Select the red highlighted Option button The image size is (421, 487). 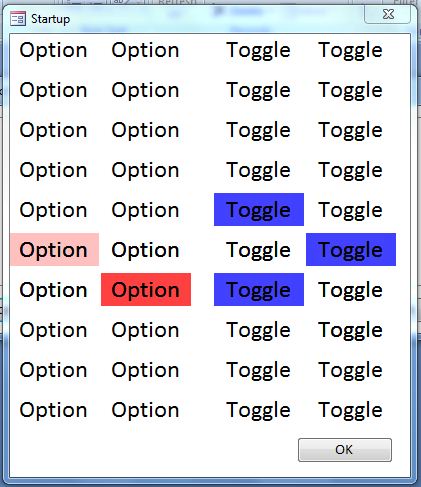pyautogui.click(x=146, y=289)
